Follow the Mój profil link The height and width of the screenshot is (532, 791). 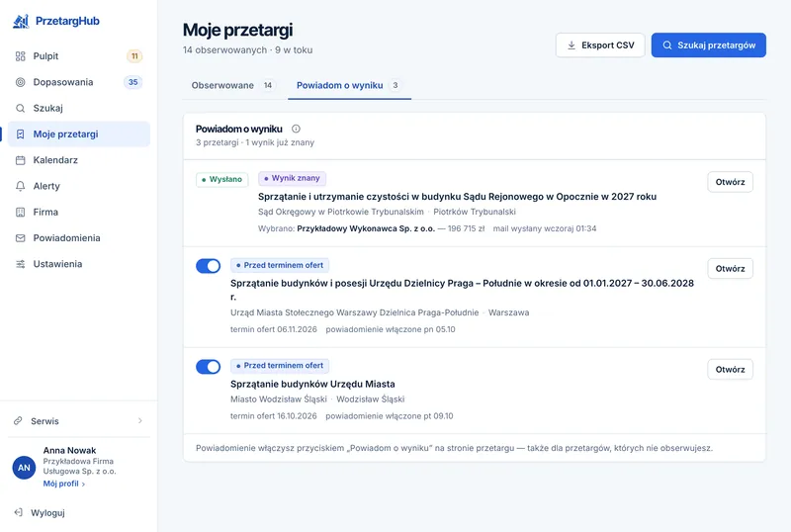pos(63,484)
